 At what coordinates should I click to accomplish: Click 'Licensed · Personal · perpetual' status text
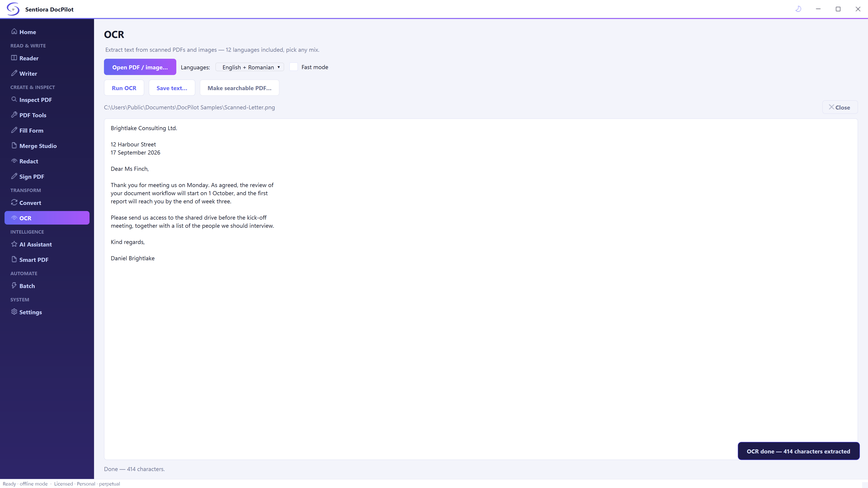coord(87,484)
